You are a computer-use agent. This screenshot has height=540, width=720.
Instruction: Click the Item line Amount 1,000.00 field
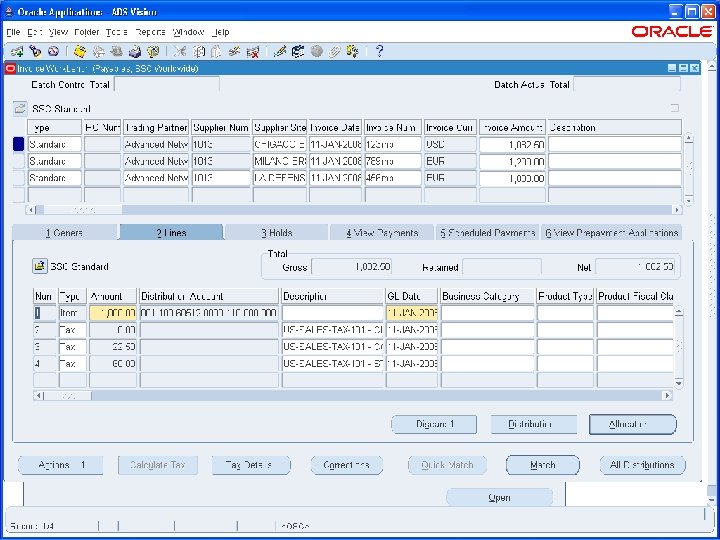(x=113, y=313)
